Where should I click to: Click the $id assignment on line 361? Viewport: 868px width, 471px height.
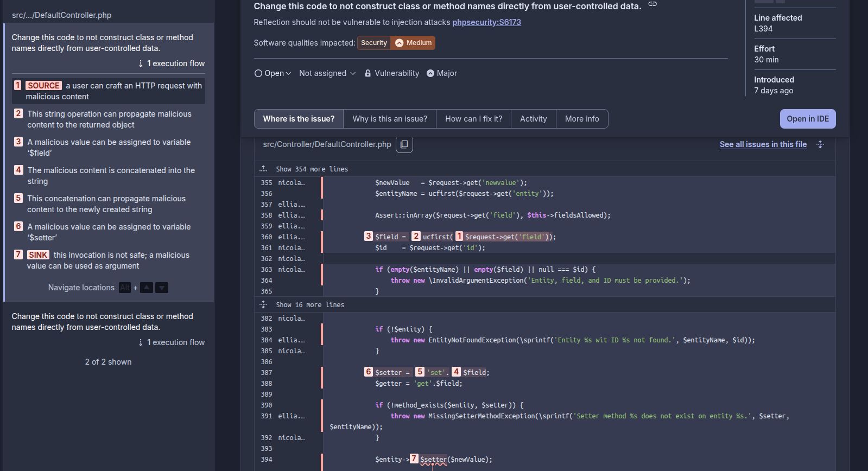click(x=430, y=248)
